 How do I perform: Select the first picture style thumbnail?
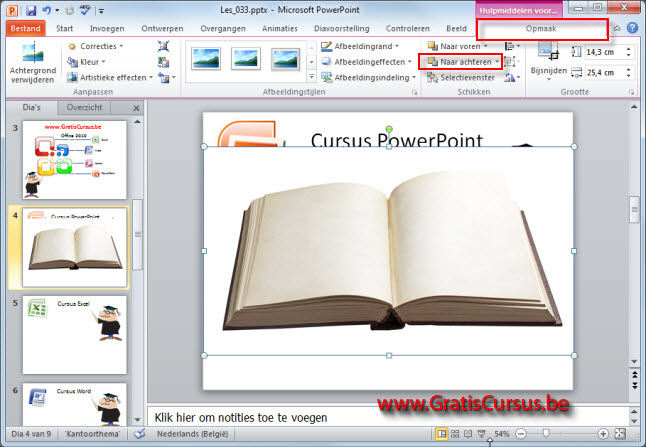[x=206, y=59]
